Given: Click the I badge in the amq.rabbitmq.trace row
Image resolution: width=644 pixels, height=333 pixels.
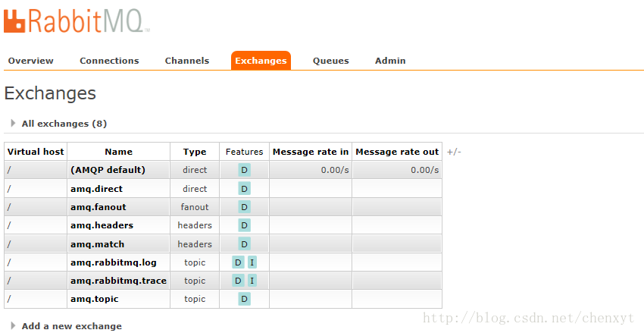Looking at the screenshot, I should click(252, 281).
